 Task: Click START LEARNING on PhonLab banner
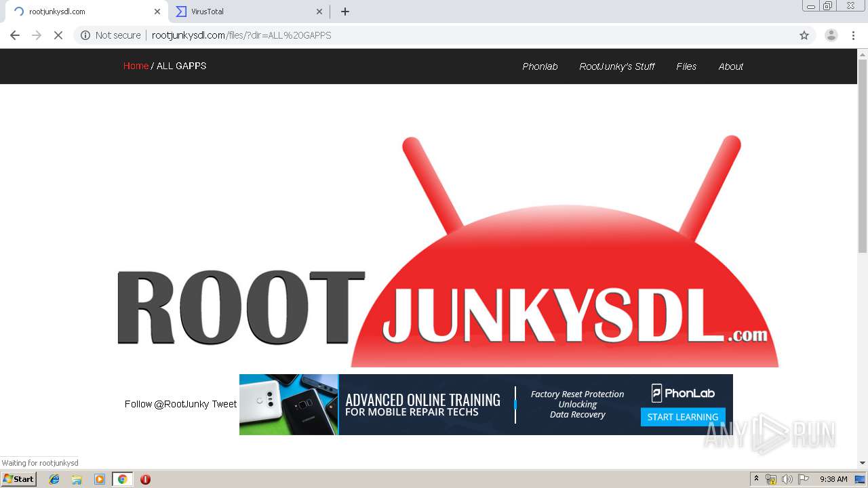683,417
